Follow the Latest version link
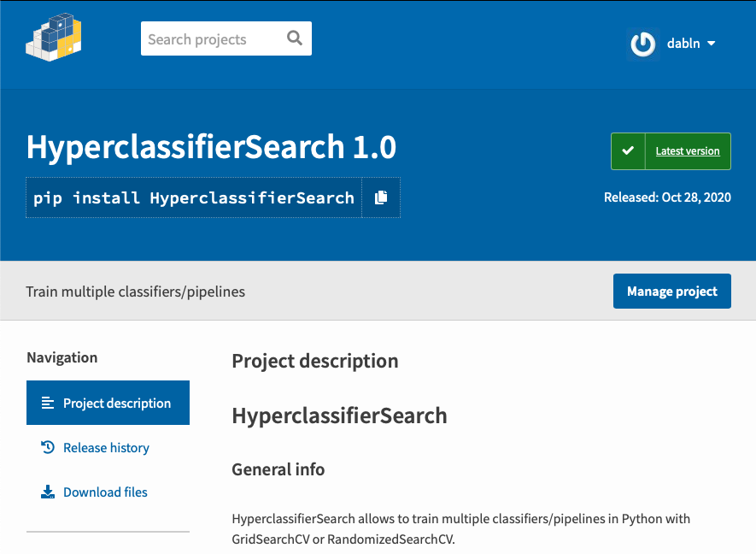Viewport: 756px width, 554px height. click(x=688, y=151)
